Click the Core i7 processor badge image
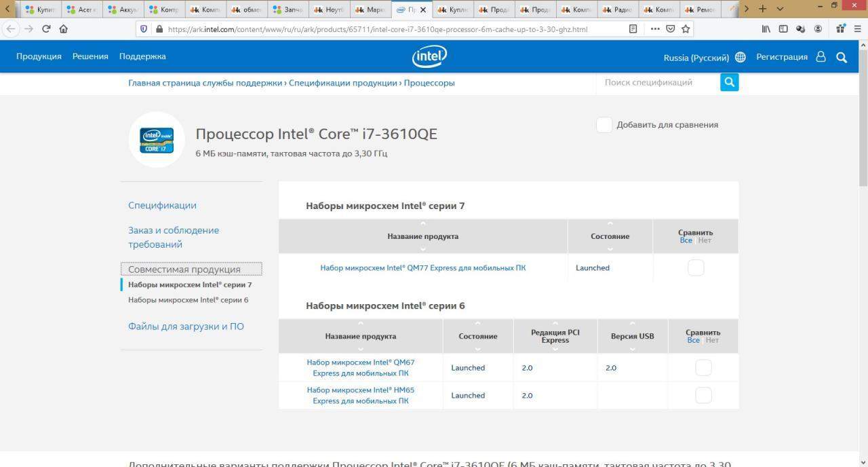 point(157,139)
